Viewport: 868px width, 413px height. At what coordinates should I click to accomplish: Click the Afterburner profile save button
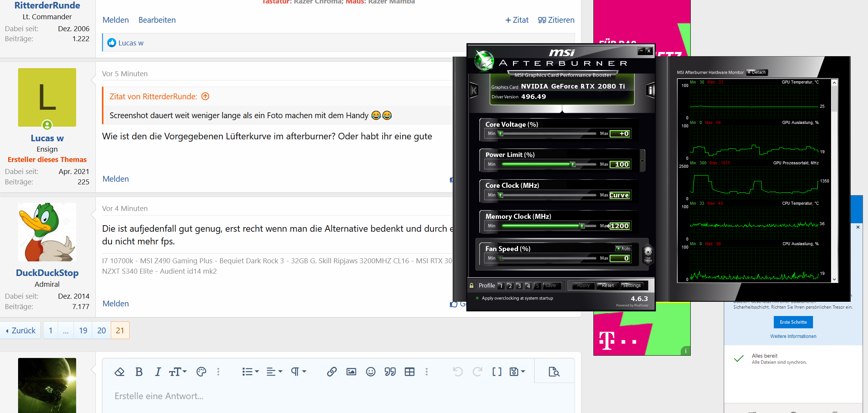pyautogui.click(x=551, y=286)
